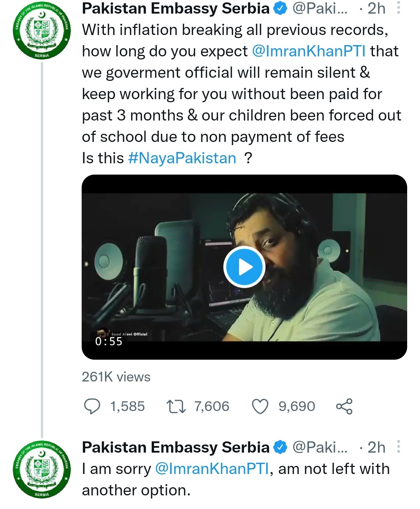This screenshot has height=509, width=420.
Task: Open the @ImranKhanPTI mention in first tweet
Action: pos(309,51)
